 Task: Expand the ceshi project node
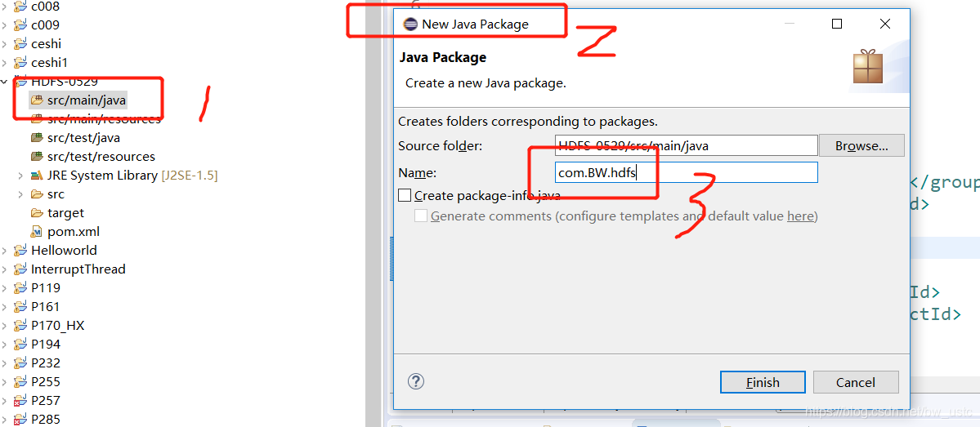point(5,44)
